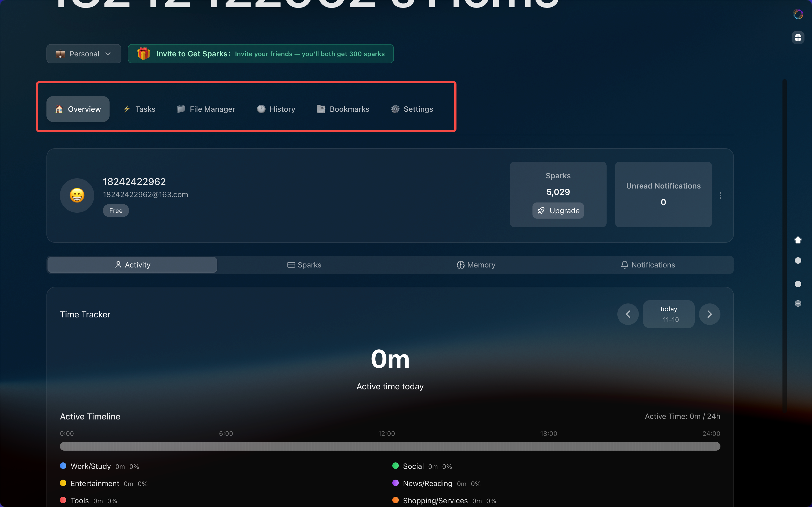Switch to the Tasks tab
Screen dimensions: 812x507
click(x=139, y=109)
